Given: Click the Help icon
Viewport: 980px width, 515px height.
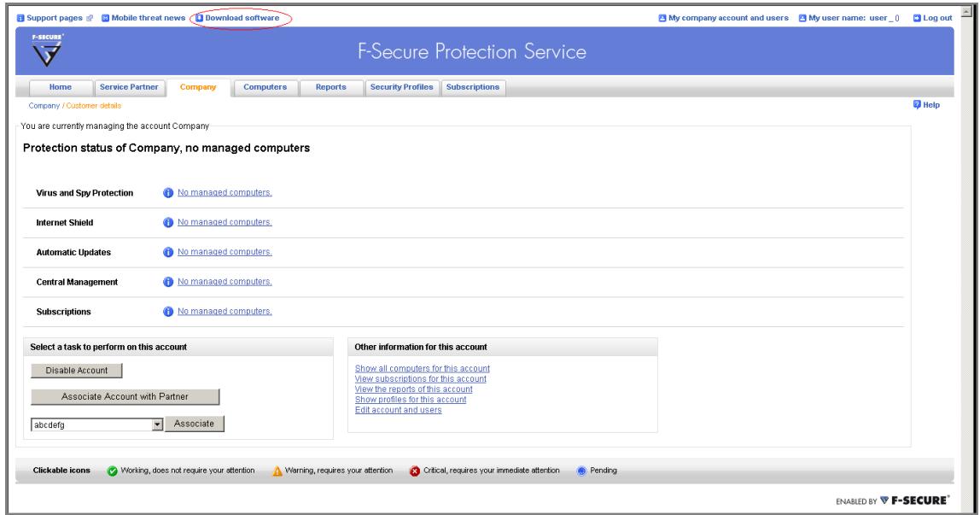Looking at the screenshot, I should (x=917, y=104).
